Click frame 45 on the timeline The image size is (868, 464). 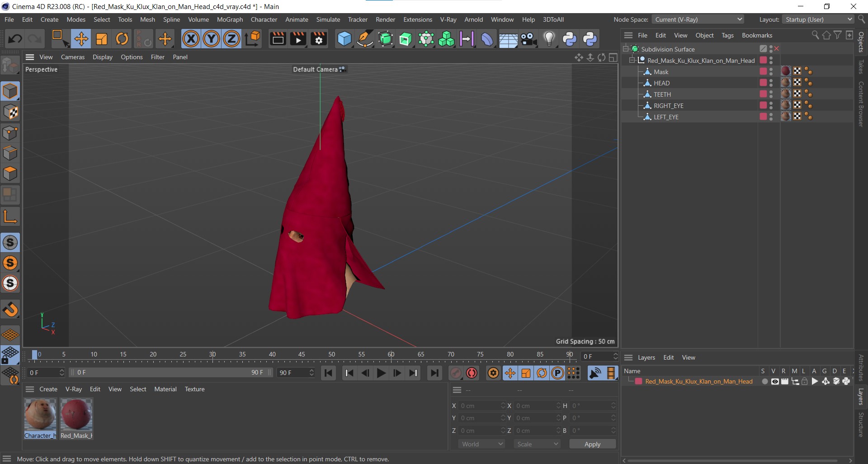point(302,355)
